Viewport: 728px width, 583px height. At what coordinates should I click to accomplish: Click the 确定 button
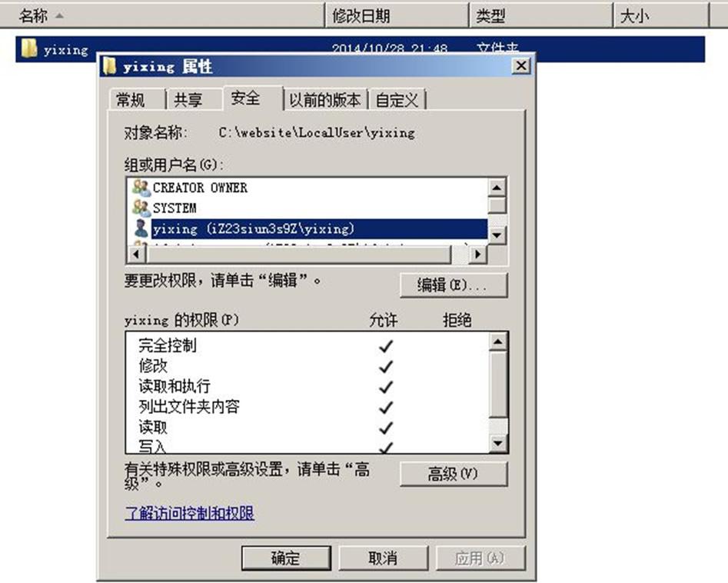[x=285, y=558]
